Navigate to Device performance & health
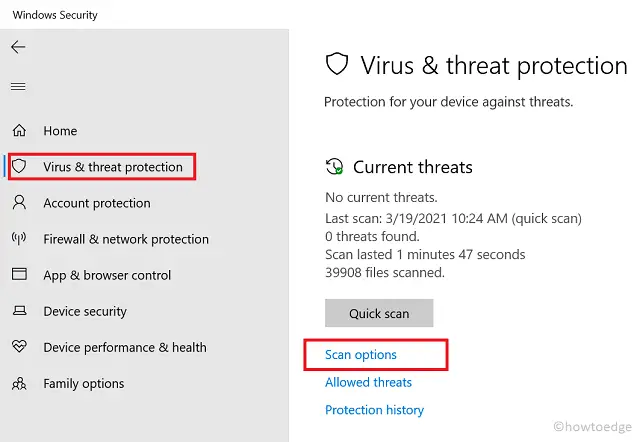 tap(125, 347)
